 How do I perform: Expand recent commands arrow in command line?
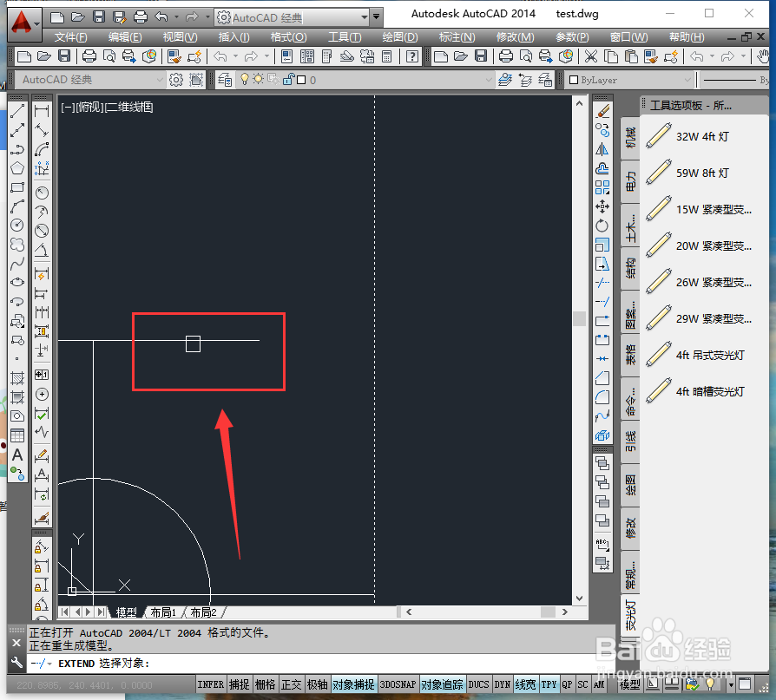coord(49,664)
